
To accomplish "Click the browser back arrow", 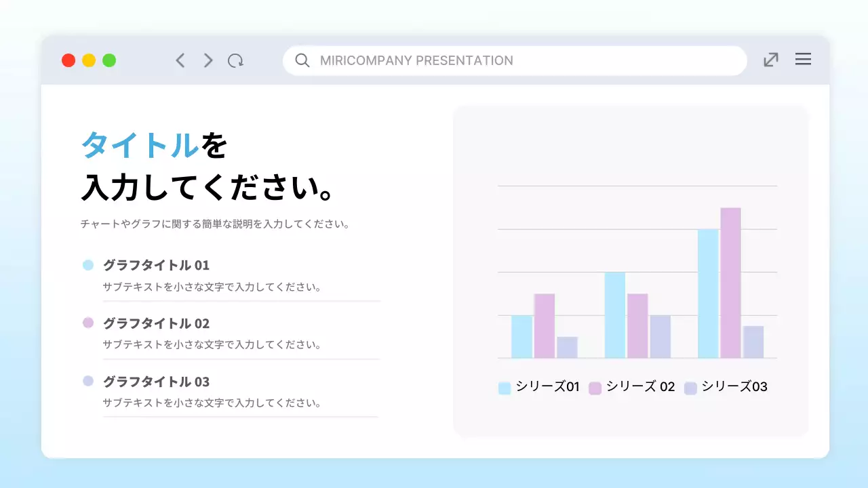I will [180, 60].
